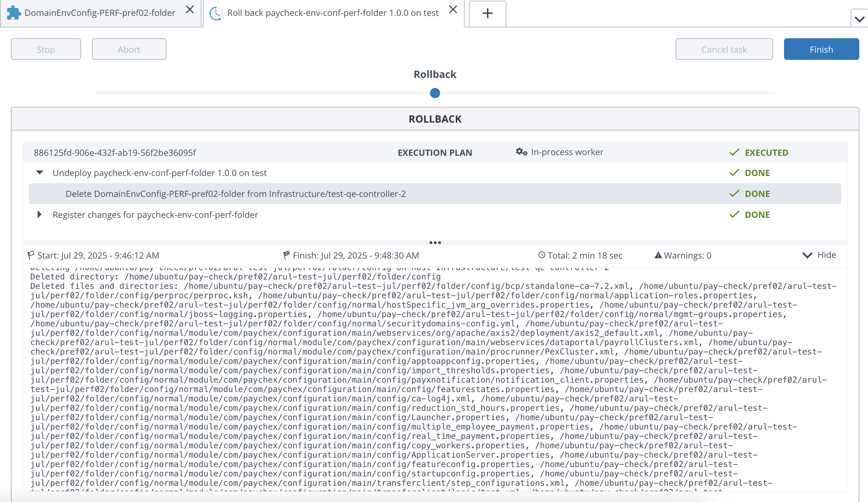Hide the log output panel
The width and height of the screenshot is (868, 502).
point(819,255)
